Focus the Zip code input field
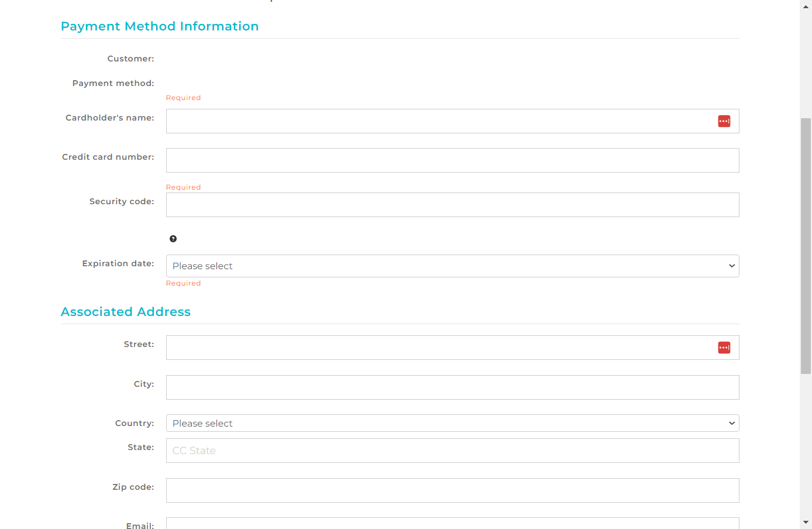Viewport: 812px width, 529px height. tap(453, 490)
